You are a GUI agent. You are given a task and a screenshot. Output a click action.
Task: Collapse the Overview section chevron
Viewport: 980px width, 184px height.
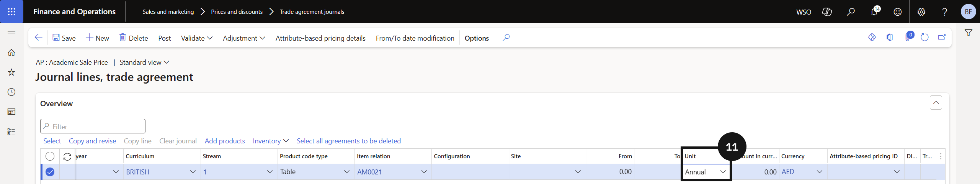pos(936,103)
